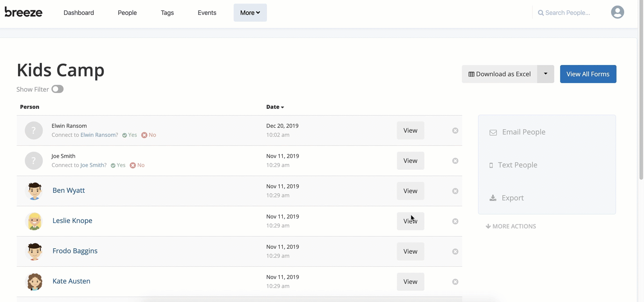Remove Joe Smith's form submission
Image resolution: width=644 pixels, height=302 pixels.
click(455, 160)
